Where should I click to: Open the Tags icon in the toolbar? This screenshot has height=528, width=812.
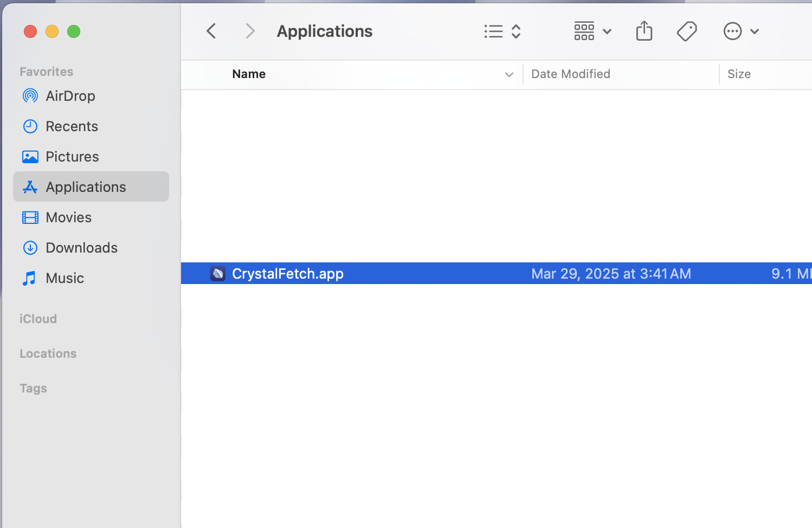click(686, 31)
